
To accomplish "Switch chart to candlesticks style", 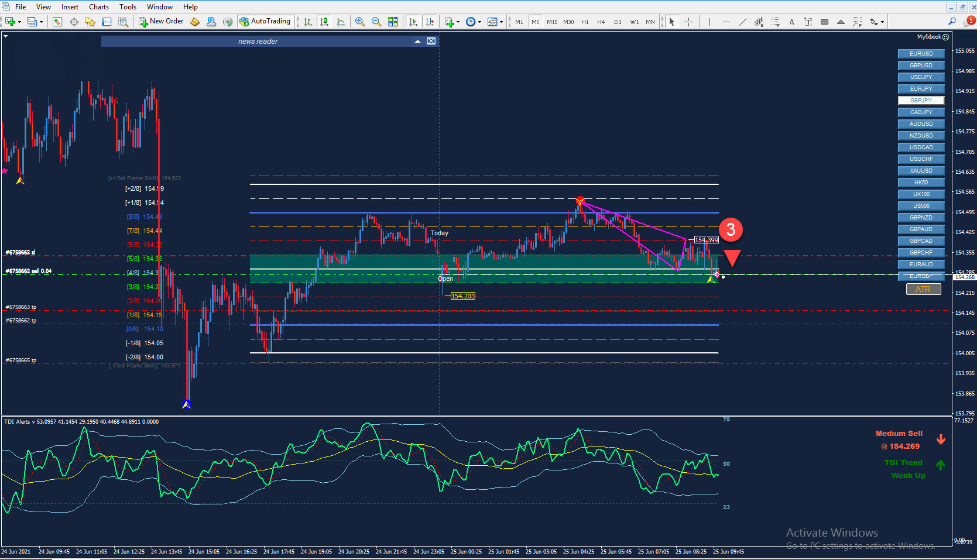I will point(324,22).
